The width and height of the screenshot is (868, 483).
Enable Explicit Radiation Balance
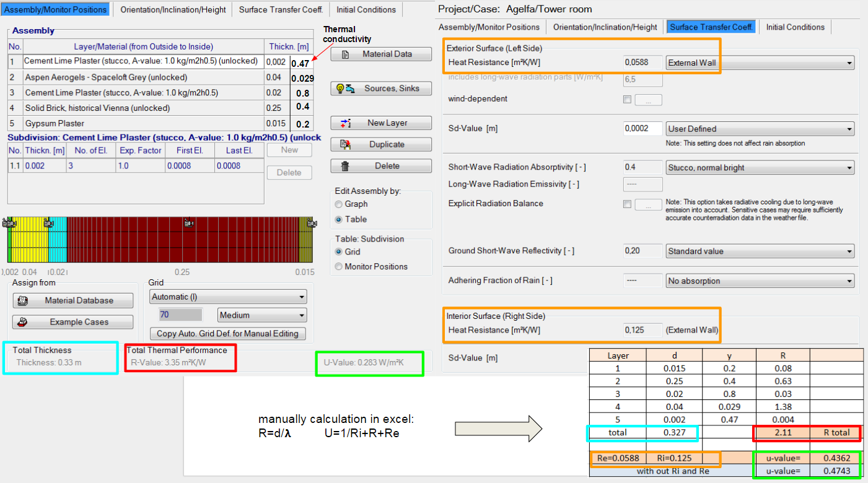627,204
